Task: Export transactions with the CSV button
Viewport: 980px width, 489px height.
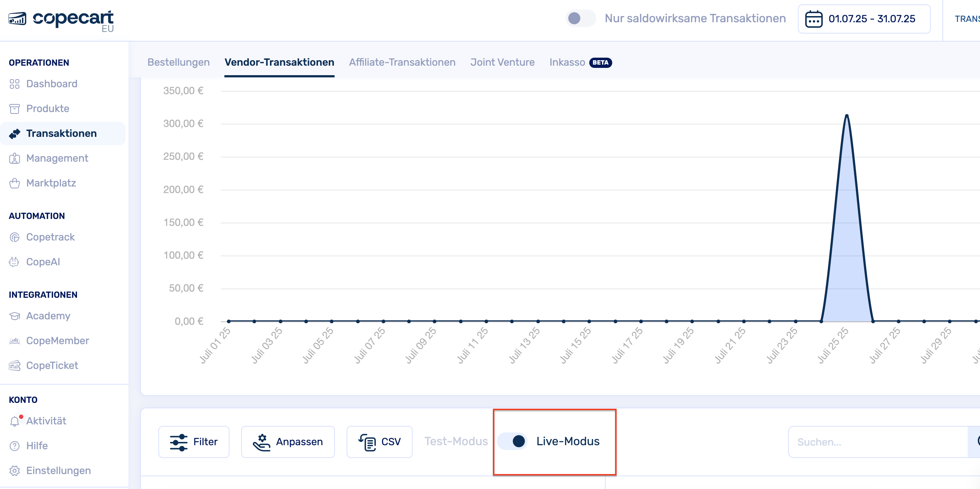Action: click(x=379, y=442)
